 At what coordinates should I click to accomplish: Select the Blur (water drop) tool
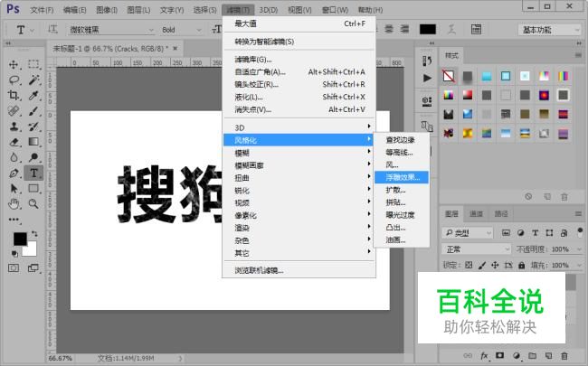pyautogui.click(x=14, y=157)
